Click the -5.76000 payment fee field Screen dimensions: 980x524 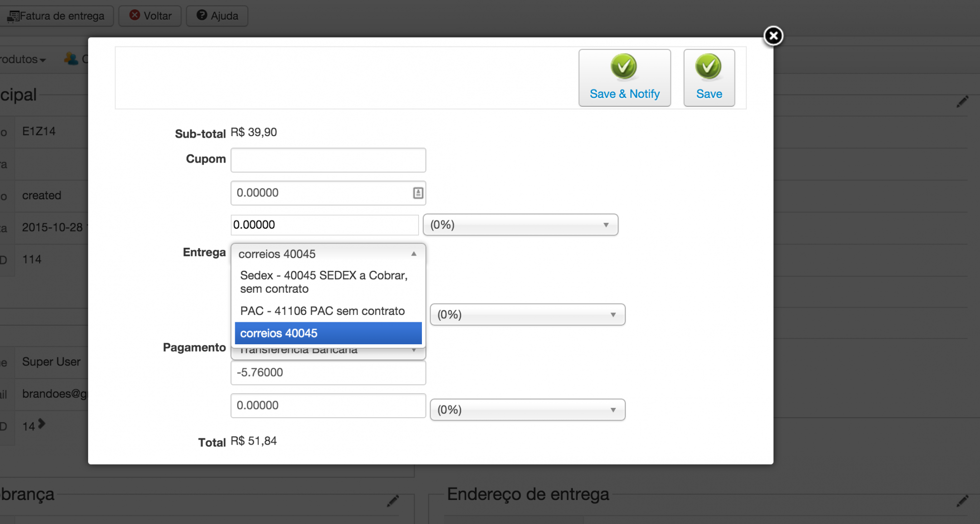(x=328, y=373)
